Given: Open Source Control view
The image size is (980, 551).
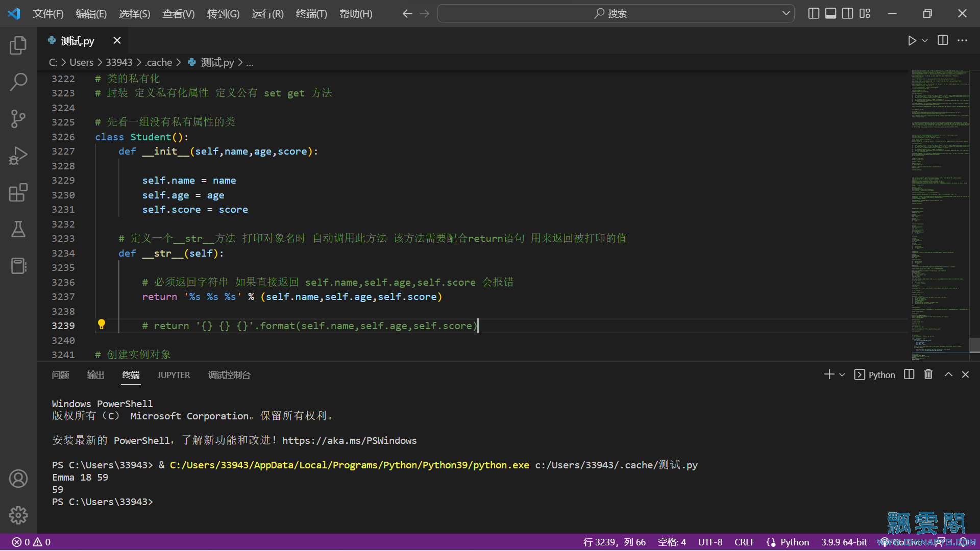Looking at the screenshot, I should click(18, 119).
